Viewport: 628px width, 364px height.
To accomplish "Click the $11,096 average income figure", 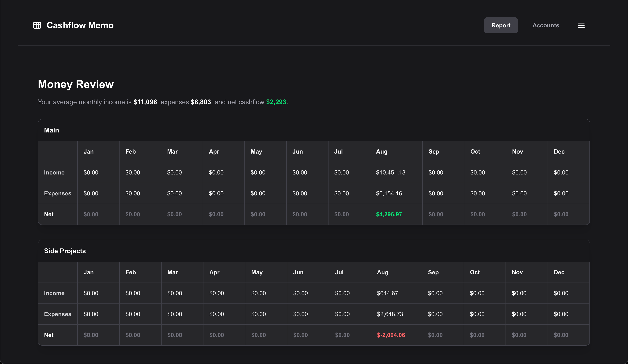I will 145,102.
